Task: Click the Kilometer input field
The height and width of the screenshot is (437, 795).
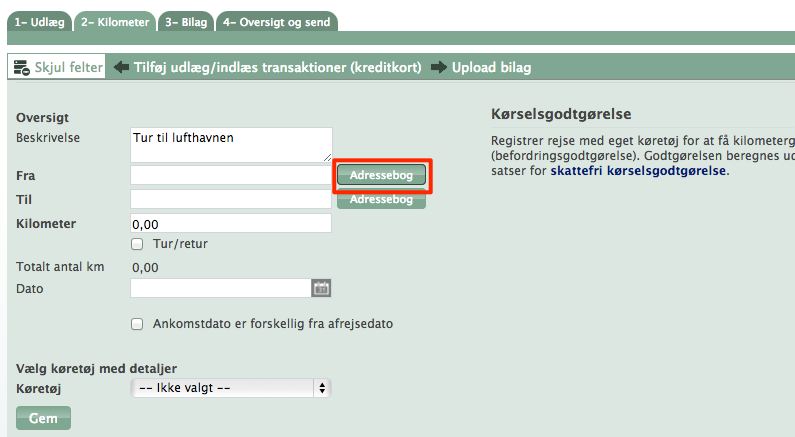Action: 231,224
